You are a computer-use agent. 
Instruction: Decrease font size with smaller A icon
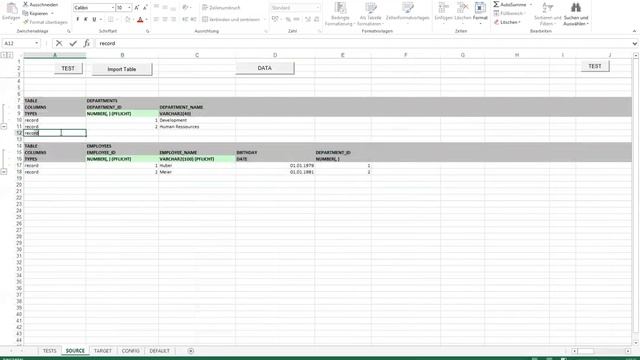click(145, 8)
